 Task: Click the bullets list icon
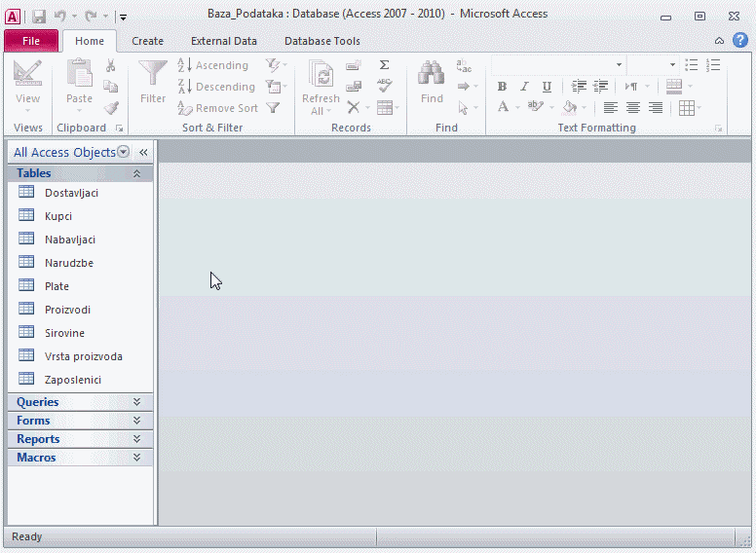tap(692, 65)
